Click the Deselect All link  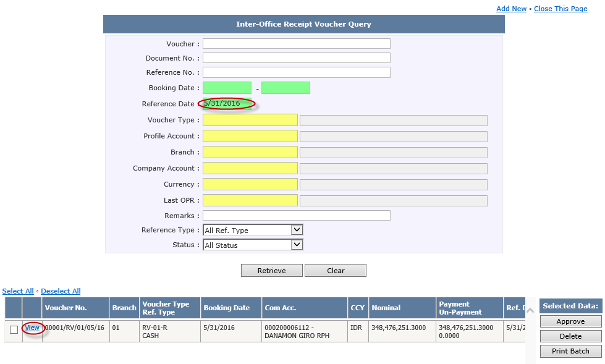click(61, 291)
